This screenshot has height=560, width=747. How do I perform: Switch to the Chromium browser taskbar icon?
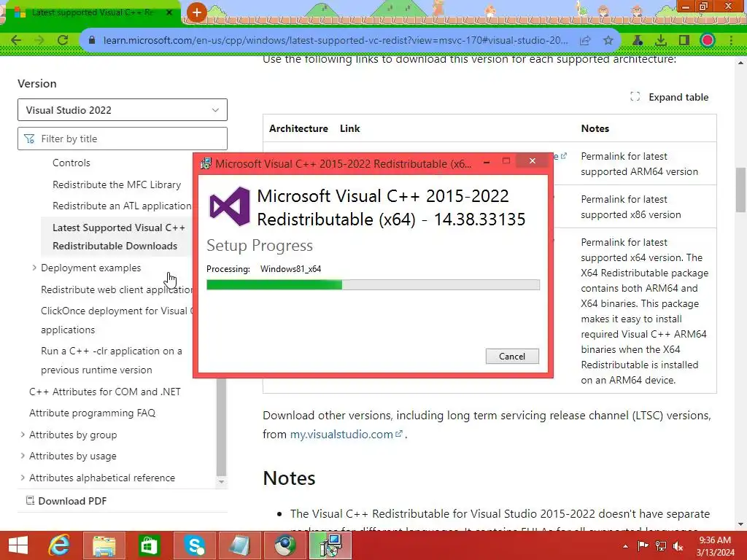click(285, 545)
